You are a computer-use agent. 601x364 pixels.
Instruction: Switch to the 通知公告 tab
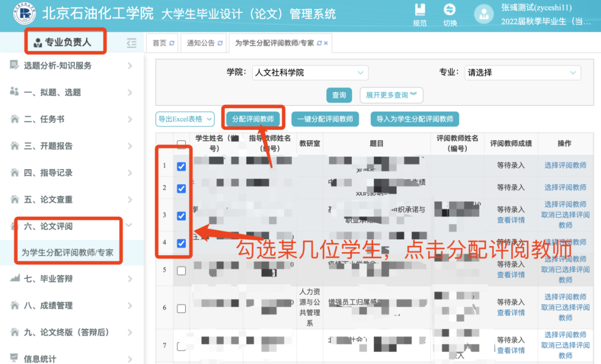coord(200,43)
